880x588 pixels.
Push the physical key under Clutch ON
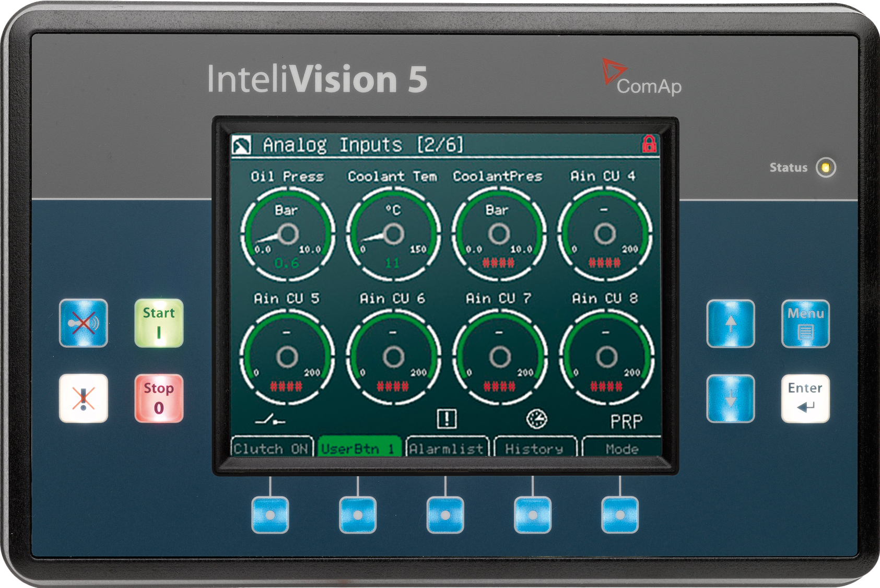[270, 515]
